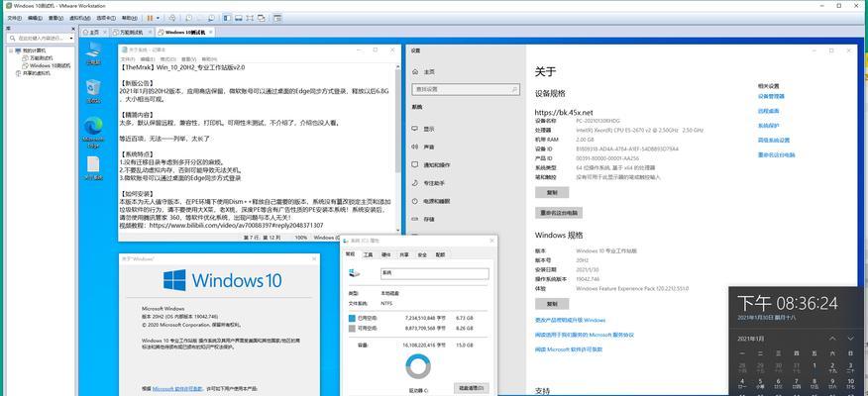Open the dropdown arrow beside pause button

coord(159,18)
